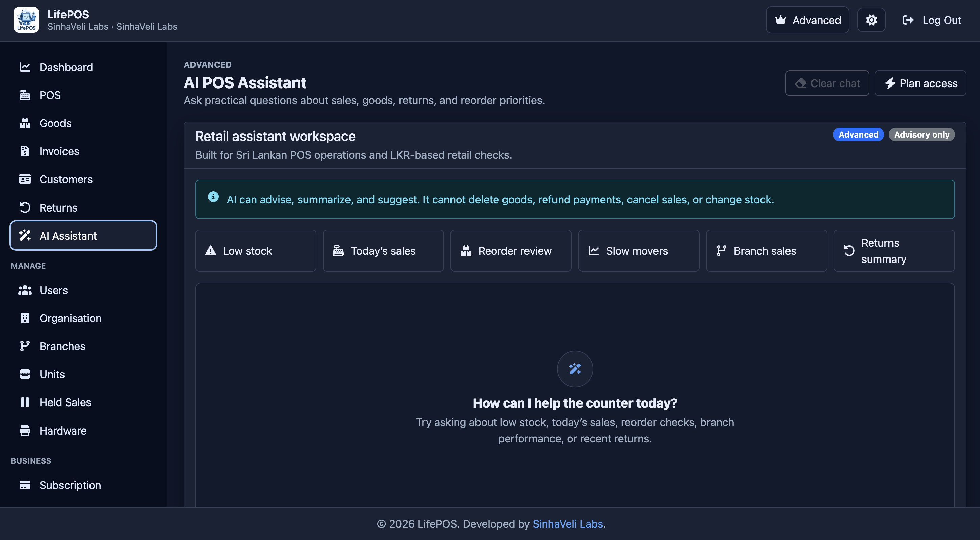Click the Log Out arrow icon
980x540 pixels.
click(x=908, y=20)
